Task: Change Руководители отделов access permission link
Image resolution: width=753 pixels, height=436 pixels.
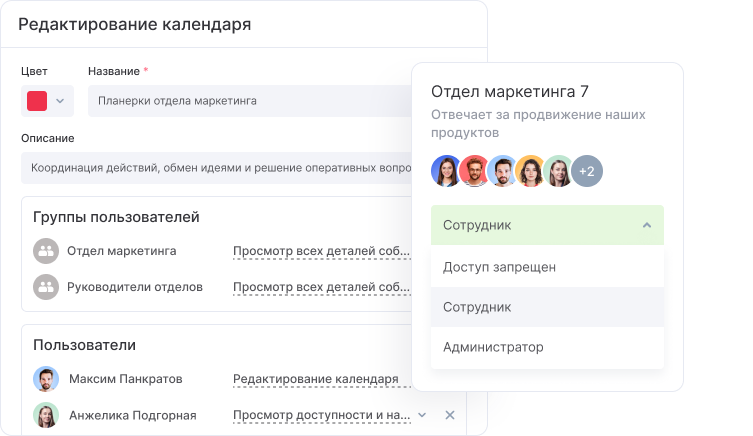Action: click(x=320, y=287)
